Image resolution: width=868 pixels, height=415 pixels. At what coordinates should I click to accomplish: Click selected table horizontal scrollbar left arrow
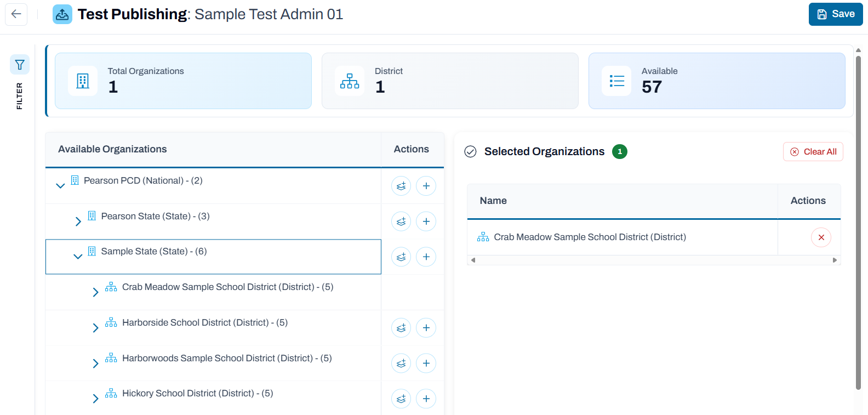(x=473, y=260)
